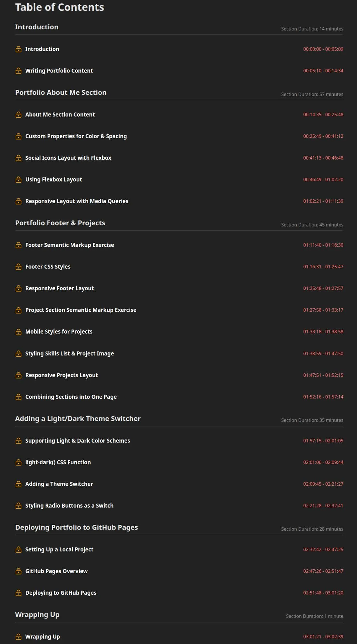Click lock icon next to Footer CSS Styles
Image resolution: width=357 pixels, height=644 pixels.
point(19,267)
